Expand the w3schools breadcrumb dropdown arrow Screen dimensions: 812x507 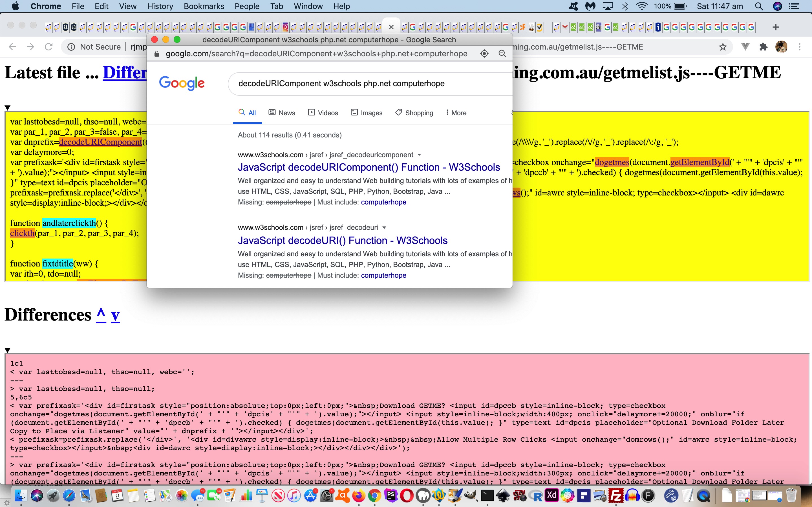tap(420, 155)
